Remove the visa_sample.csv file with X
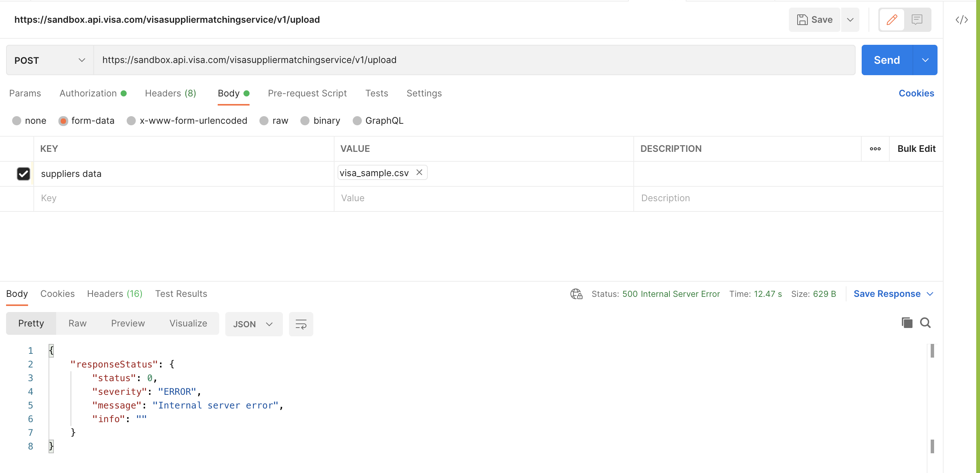The height and width of the screenshot is (473, 980). [x=419, y=172]
